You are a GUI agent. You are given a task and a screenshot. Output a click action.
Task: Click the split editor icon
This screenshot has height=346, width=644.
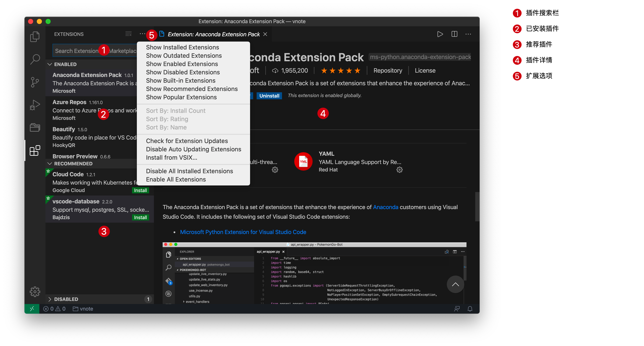[x=454, y=34]
